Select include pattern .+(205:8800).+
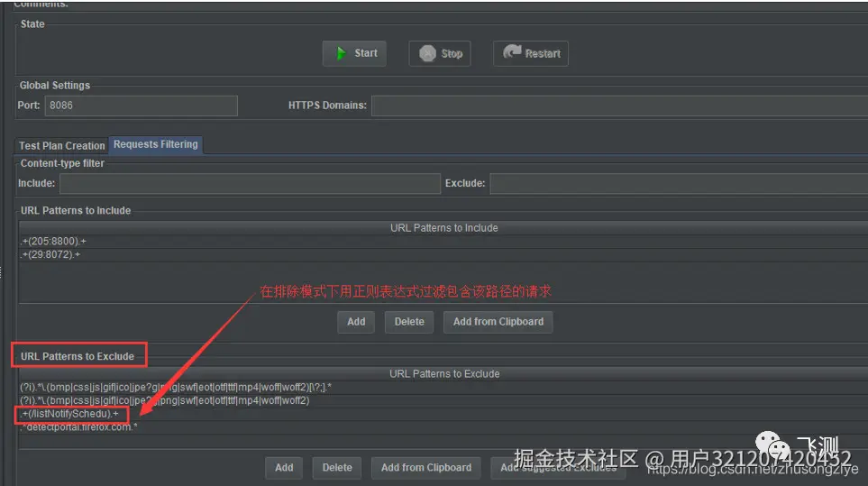Image resolution: width=868 pixels, height=486 pixels. pyautogui.click(x=443, y=242)
